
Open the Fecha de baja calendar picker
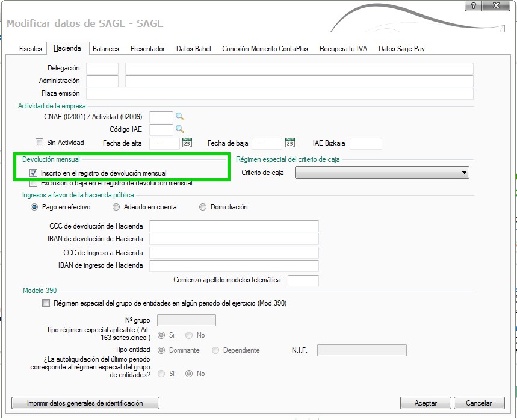pos(290,143)
